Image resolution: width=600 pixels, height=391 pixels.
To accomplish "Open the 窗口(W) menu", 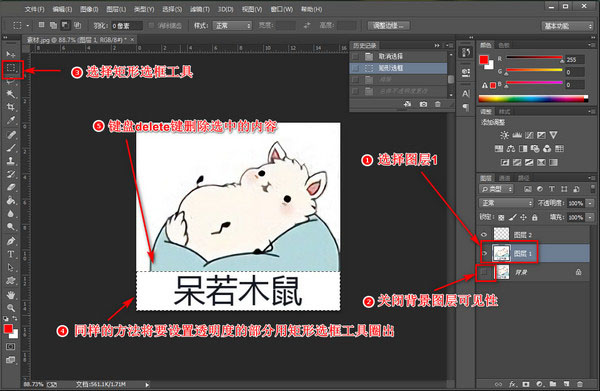I will click(282, 9).
